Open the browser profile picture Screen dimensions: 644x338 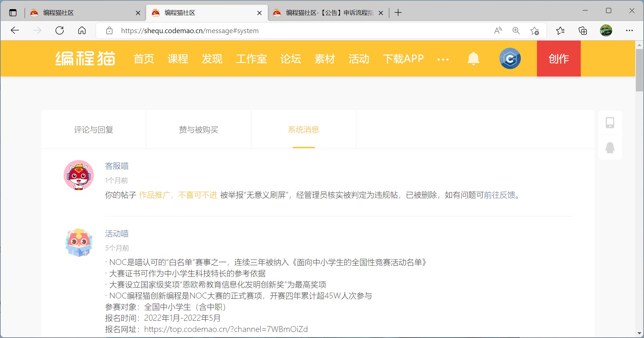pyautogui.click(x=606, y=30)
